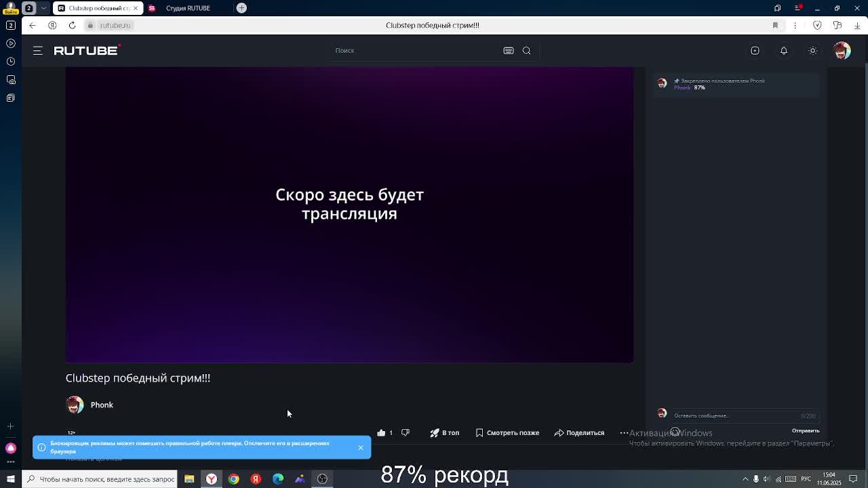Go to the RUTUBE home logo
The width and height of the screenshot is (868, 488).
point(87,50)
